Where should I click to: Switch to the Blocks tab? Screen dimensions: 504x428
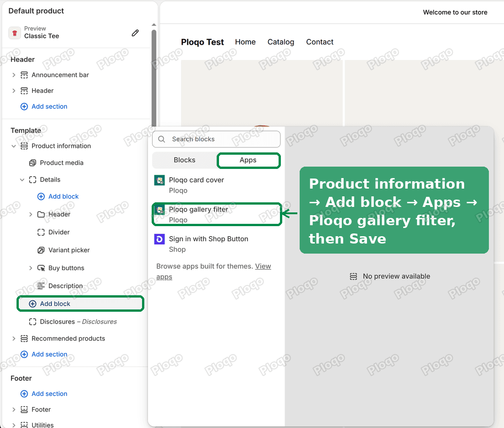click(x=185, y=160)
